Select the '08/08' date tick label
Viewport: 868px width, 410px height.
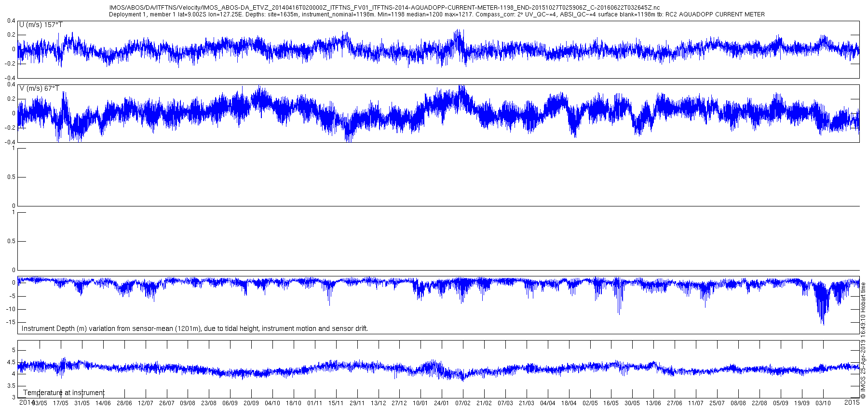coord(738,403)
